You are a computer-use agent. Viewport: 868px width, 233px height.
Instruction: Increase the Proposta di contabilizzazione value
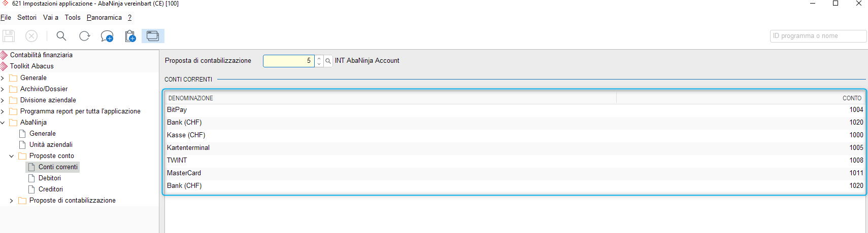pyautogui.click(x=319, y=58)
